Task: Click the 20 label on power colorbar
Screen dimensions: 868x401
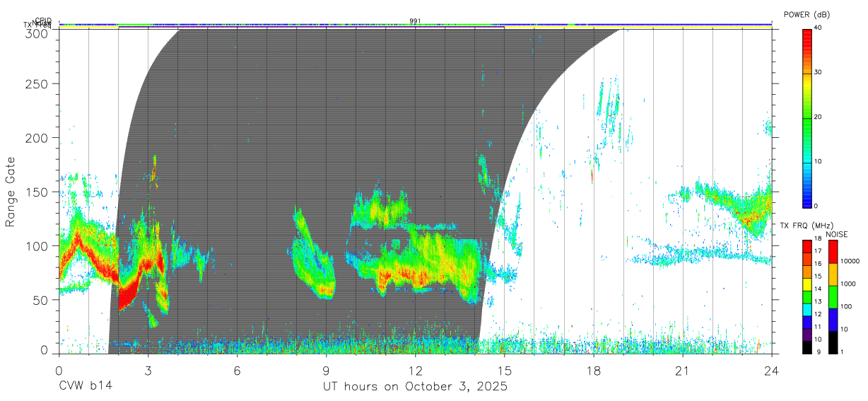Action: click(x=819, y=117)
